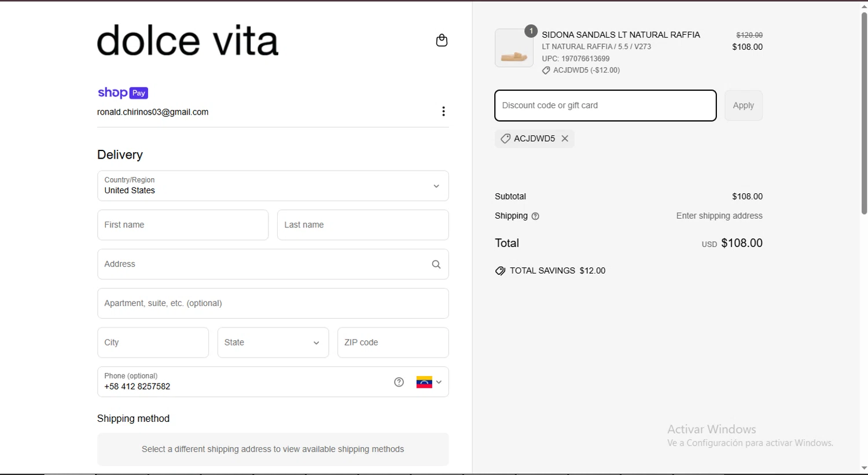Click the First name field
868x475 pixels.
(183, 225)
